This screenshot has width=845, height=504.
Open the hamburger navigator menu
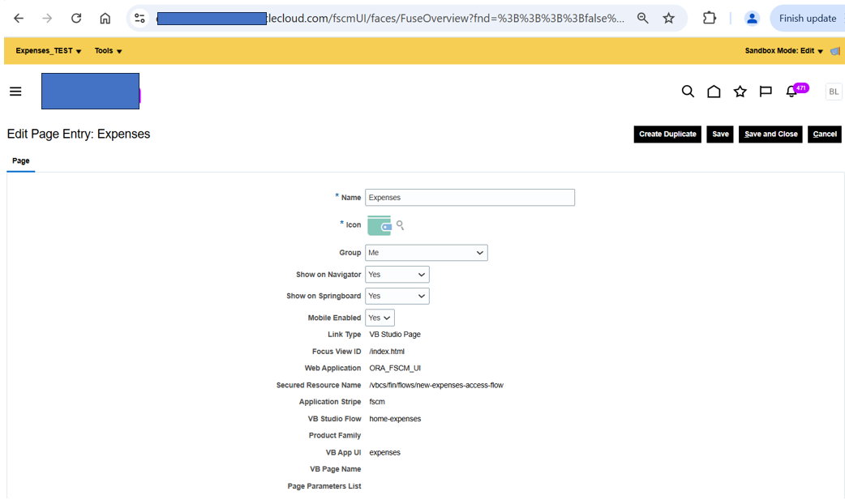click(x=15, y=92)
